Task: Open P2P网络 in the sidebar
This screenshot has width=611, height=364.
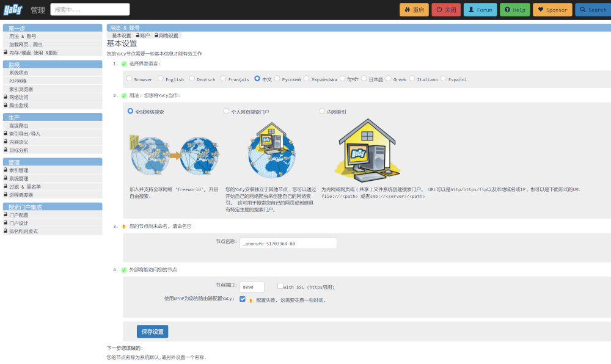Action: (18, 81)
